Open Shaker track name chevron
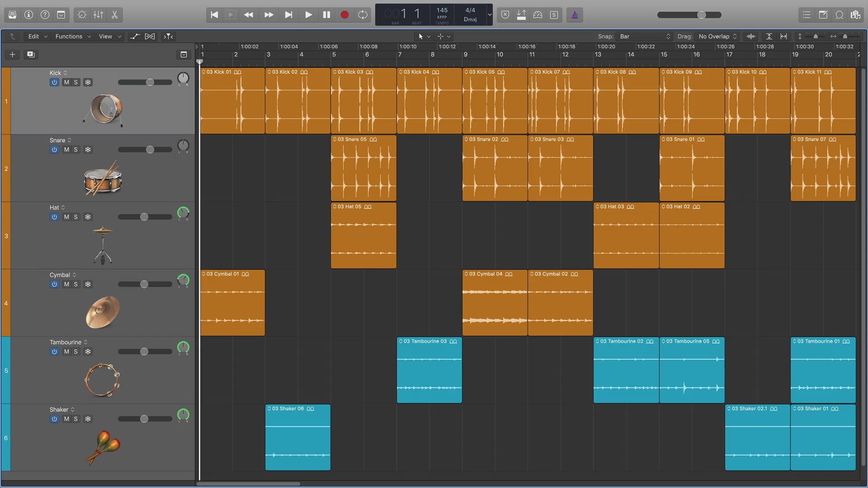This screenshot has height=488, width=868. [x=72, y=409]
